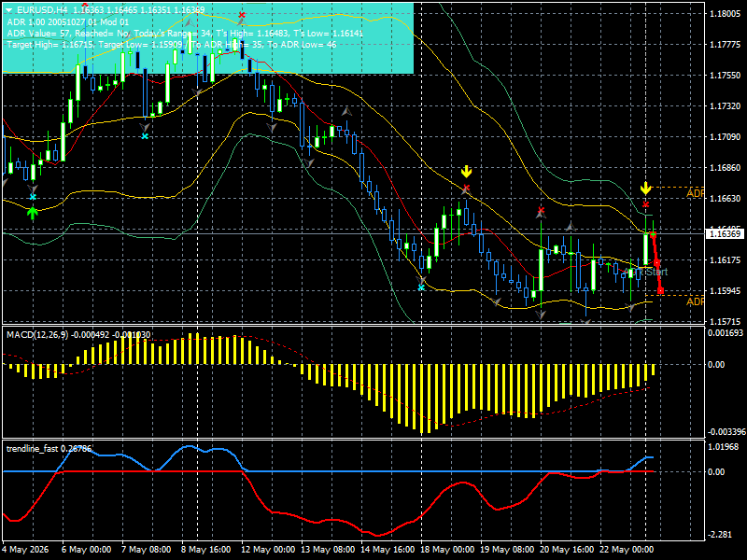
Task: Click the -2.281 trendline scale value
Action: [720, 535]
